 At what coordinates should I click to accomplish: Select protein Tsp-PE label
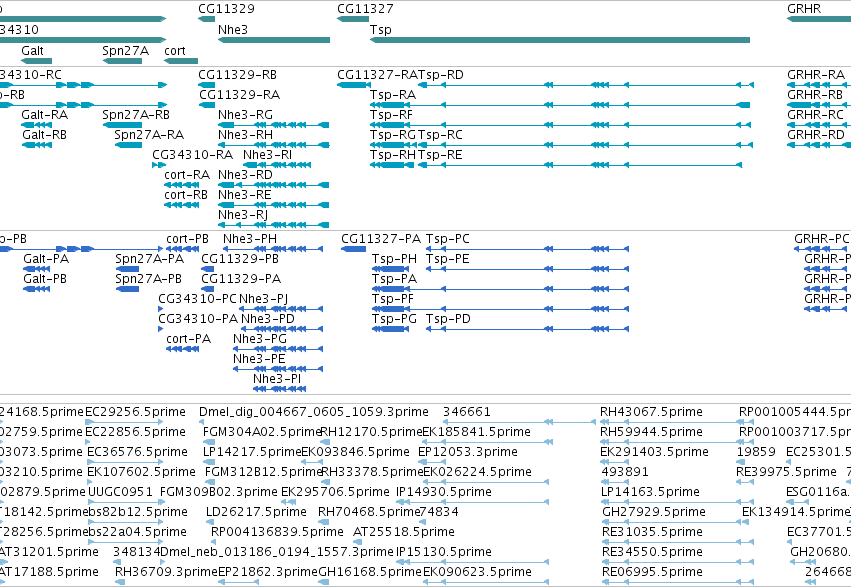pyautogui.click(x=448, y=259)
